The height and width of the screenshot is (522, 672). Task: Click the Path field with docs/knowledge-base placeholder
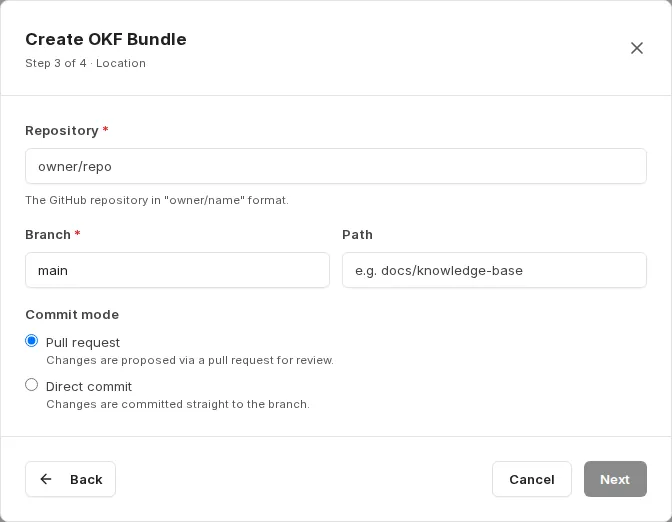494,270
